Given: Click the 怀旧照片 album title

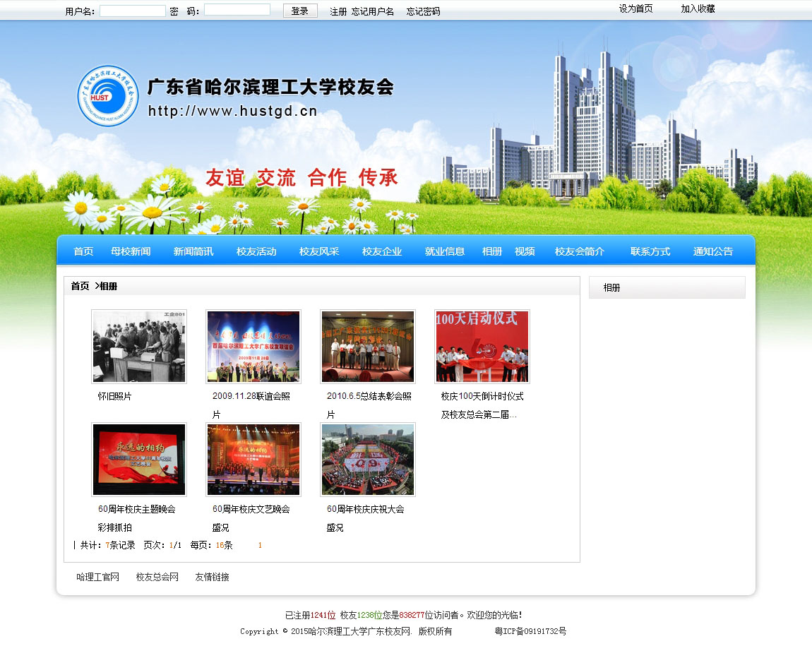Looking at the screenshot, I should (x=114, y=397).
